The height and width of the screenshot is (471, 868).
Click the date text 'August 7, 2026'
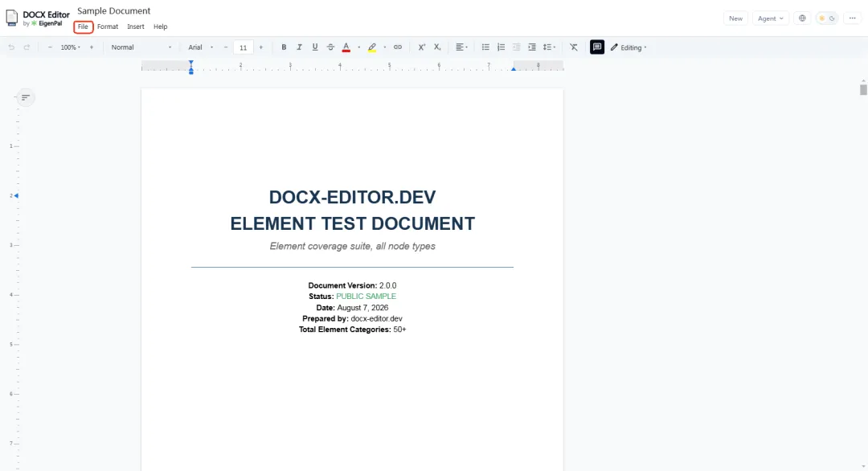(362, 308)
